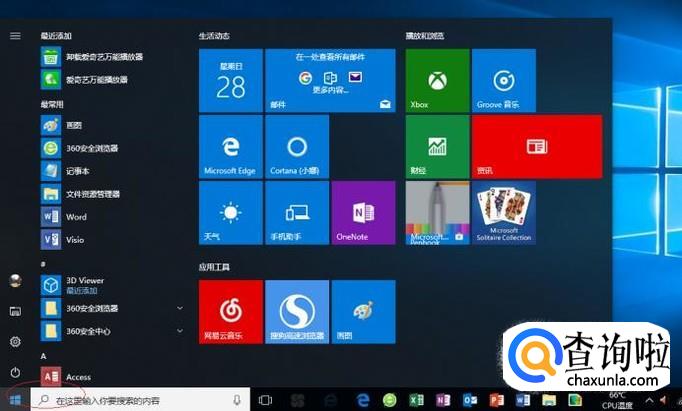Viewport: 682px width, 411px height.
Task: Open the Cortana (小娜) tile
Action: pyautogui.click(x=297, y=147)
